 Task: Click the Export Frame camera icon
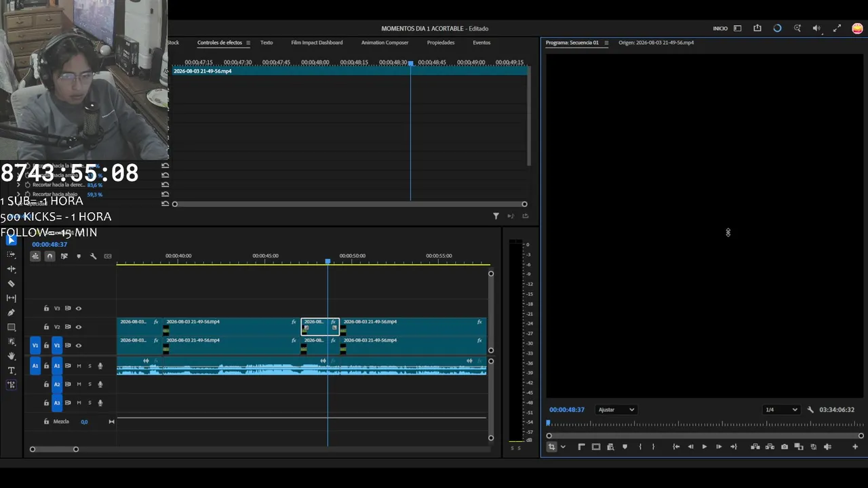785,447
